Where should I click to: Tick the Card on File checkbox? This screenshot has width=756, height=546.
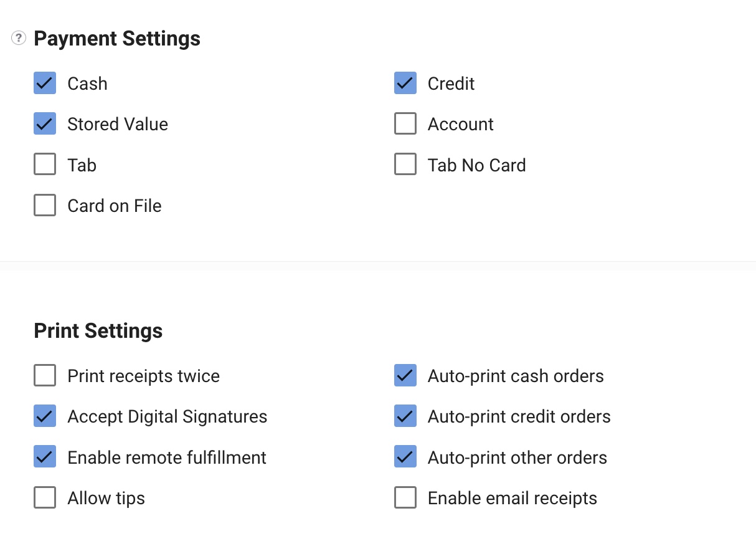coord(45,205)
